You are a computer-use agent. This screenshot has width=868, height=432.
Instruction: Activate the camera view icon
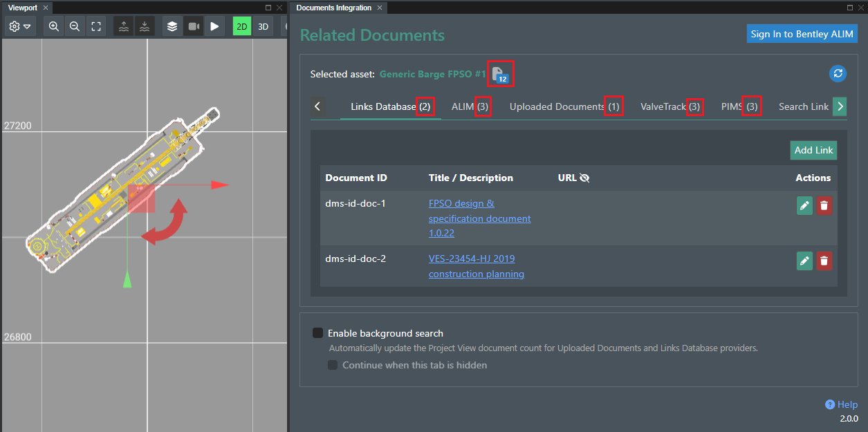point(193,26)
